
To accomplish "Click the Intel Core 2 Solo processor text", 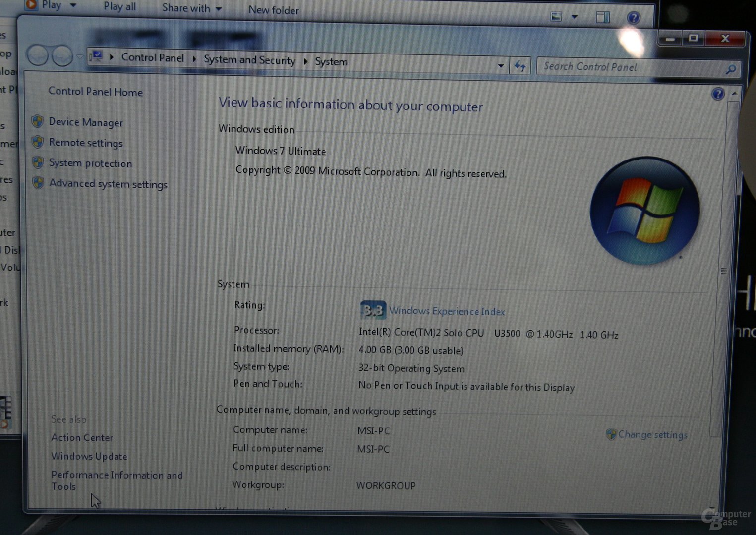I will coord(488,334).
